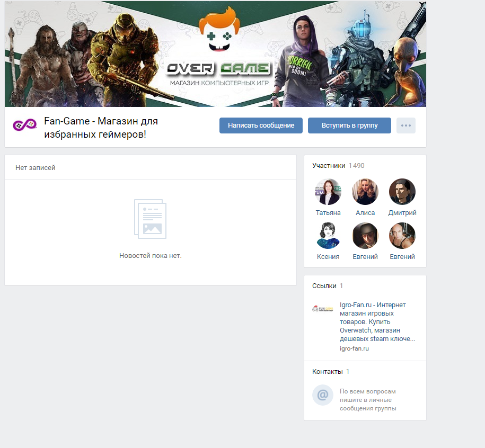485x448 pixels.
Task: Open Татьяна's profile avatar
Action: coord(328,192)
